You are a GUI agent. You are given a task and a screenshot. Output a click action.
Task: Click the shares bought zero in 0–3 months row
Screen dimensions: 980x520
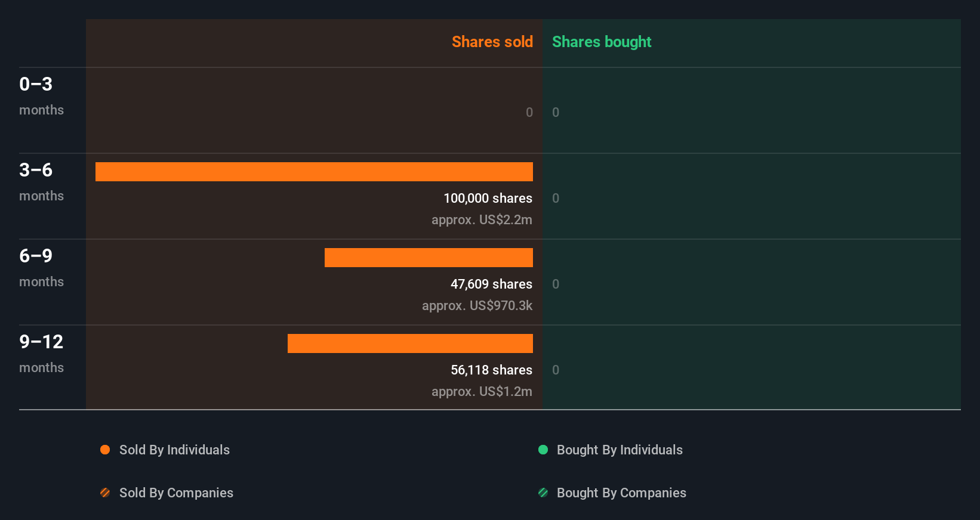point(556,112)
